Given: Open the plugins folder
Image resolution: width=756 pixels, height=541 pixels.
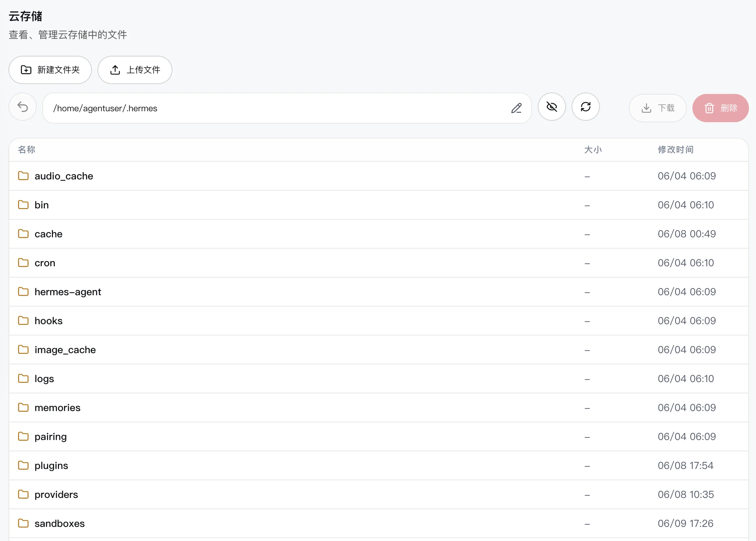Looking at the screenshot, I should click(x=51, y=465).
